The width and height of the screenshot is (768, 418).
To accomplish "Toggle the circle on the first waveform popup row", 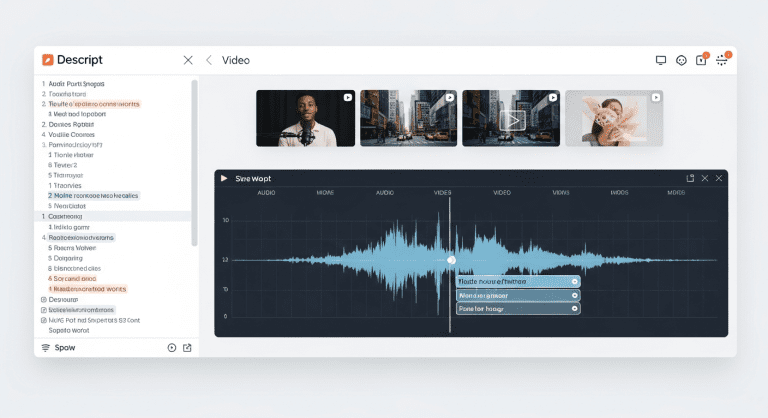I will coord(574,282).
